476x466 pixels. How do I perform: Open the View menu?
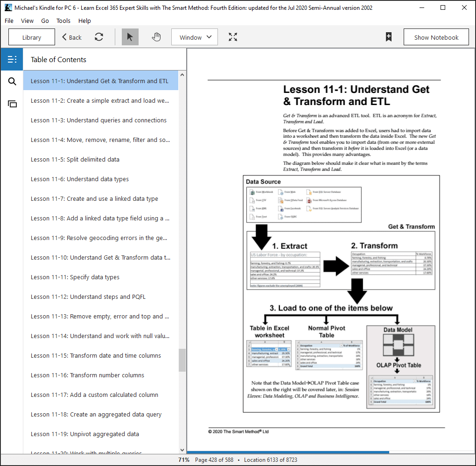(x=27, y=21)
